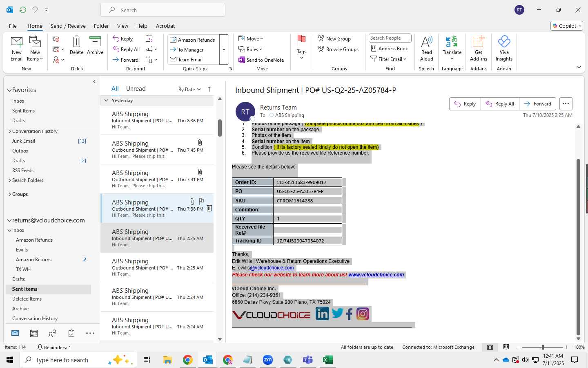Click the Twitter bird icon in signature

[x=337, y=313]
